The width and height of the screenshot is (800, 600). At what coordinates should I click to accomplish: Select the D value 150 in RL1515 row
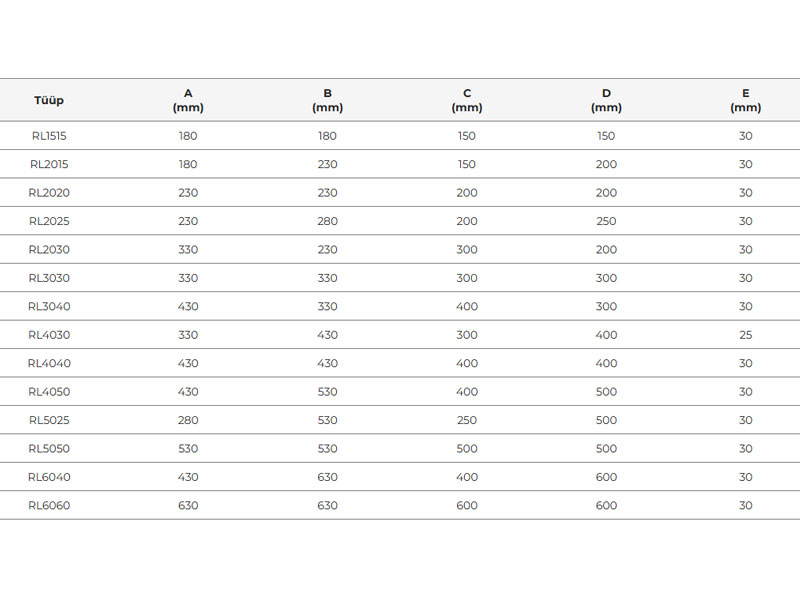(x=606, y=136)
